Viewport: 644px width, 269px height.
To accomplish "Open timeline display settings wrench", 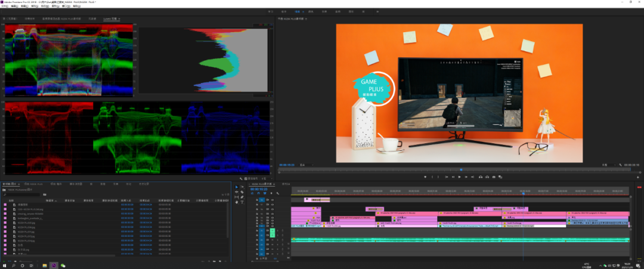I will pyautogui.click(x=278, y=193).
